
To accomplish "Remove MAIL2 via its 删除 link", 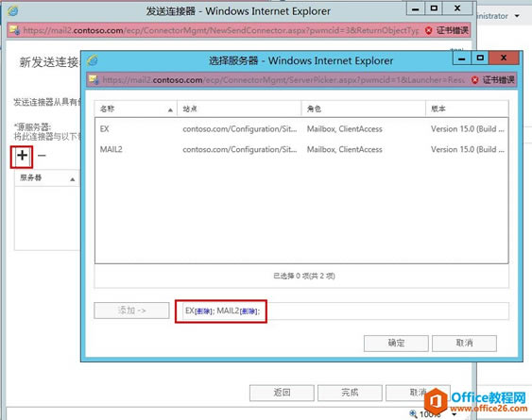I will pyautogui.click(x=249, y=311).
